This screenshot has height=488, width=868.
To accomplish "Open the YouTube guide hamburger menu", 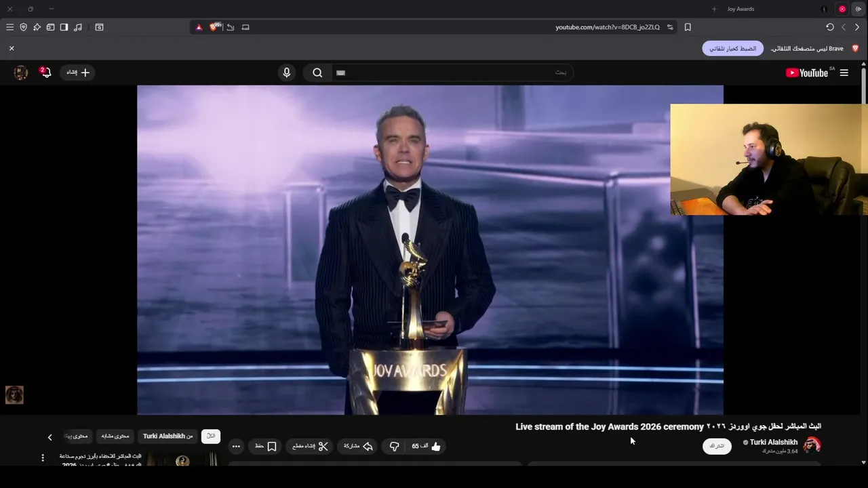I will click(844, 73).
